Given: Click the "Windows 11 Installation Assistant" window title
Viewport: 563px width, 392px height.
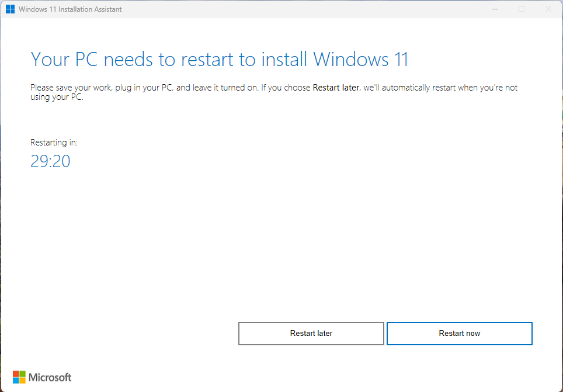Looking at the screenshot, I should pyautogui.click(x=70, y=9).
